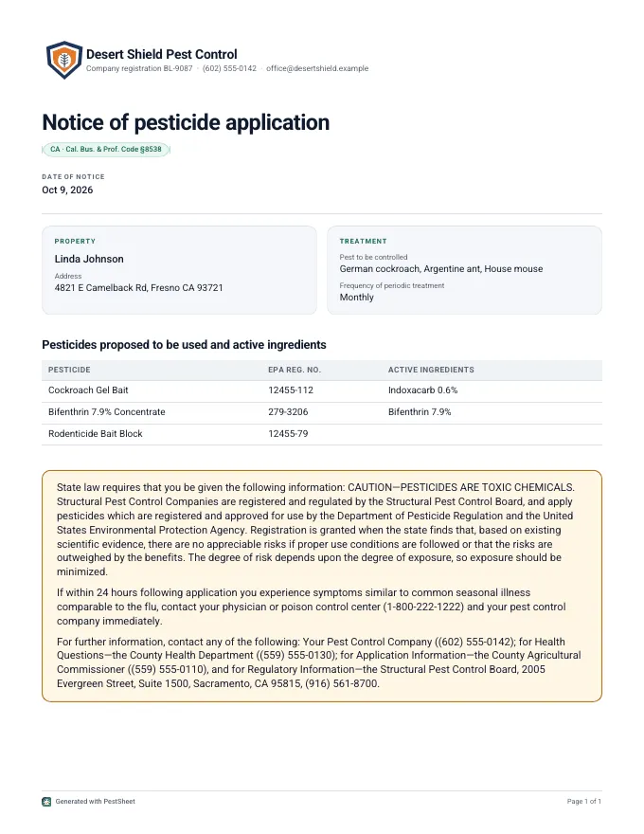The width and height of the screenshot is (644, 834).
Task: Click the EPA REG. NO. column header
Action: coord(295,370)
